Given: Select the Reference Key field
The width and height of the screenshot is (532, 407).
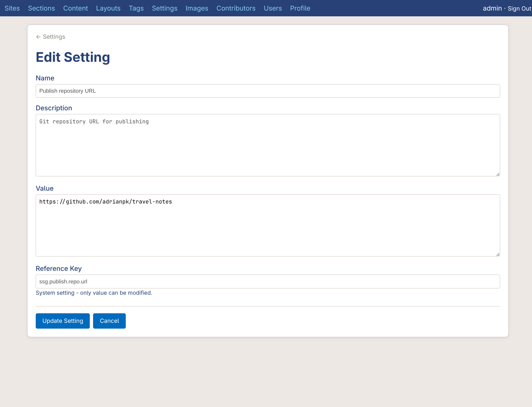Looking at the screenshot, I should pos(268,281).
